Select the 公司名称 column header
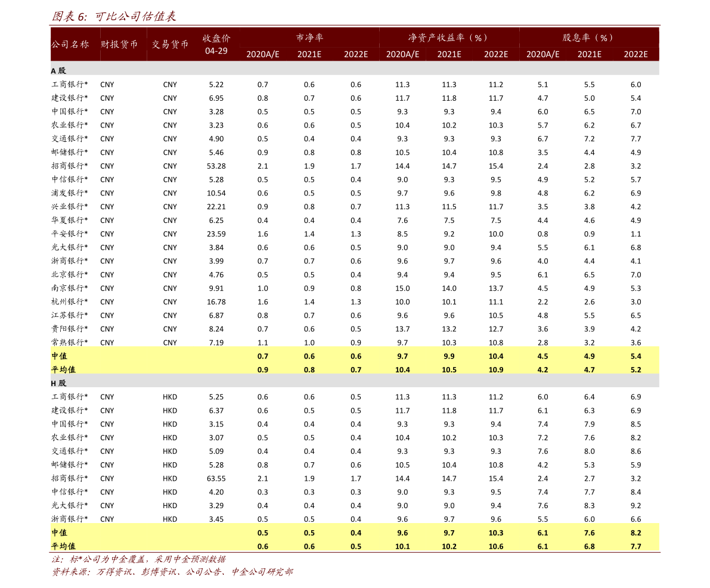This screenshot has height=588, width=710. tap(70, 44)
